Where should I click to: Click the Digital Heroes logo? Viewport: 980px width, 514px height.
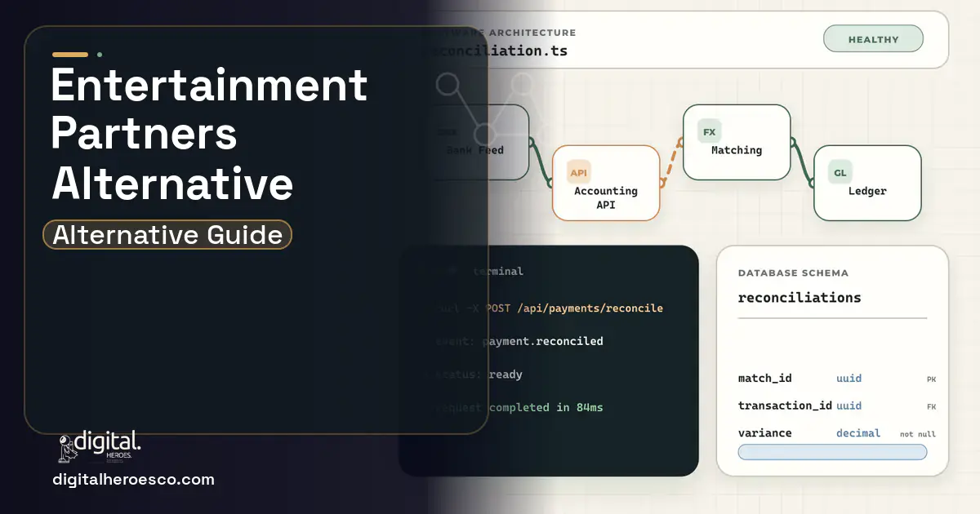tap(100, 446)
